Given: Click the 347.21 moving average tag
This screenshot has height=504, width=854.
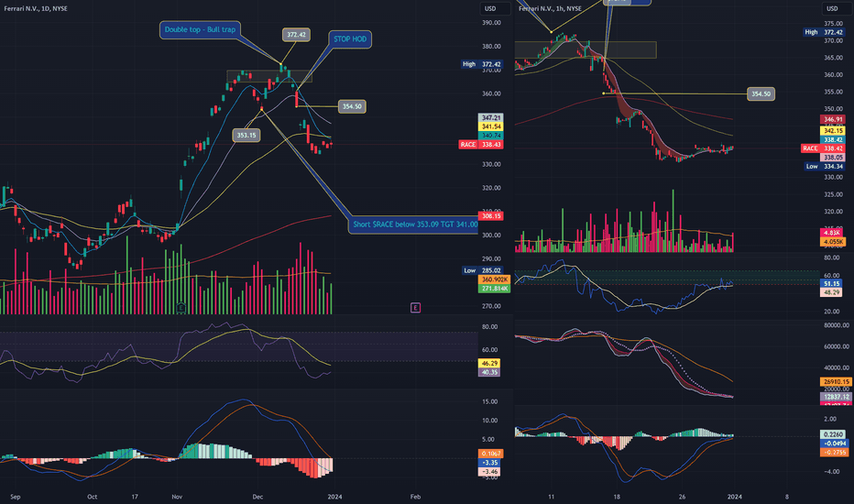Looking at the screenshot, I should coord(491,117).
